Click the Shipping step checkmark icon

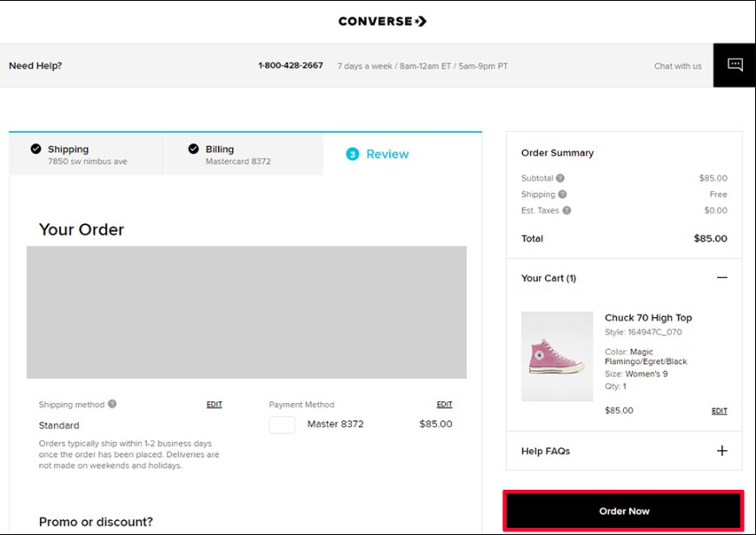36,149
